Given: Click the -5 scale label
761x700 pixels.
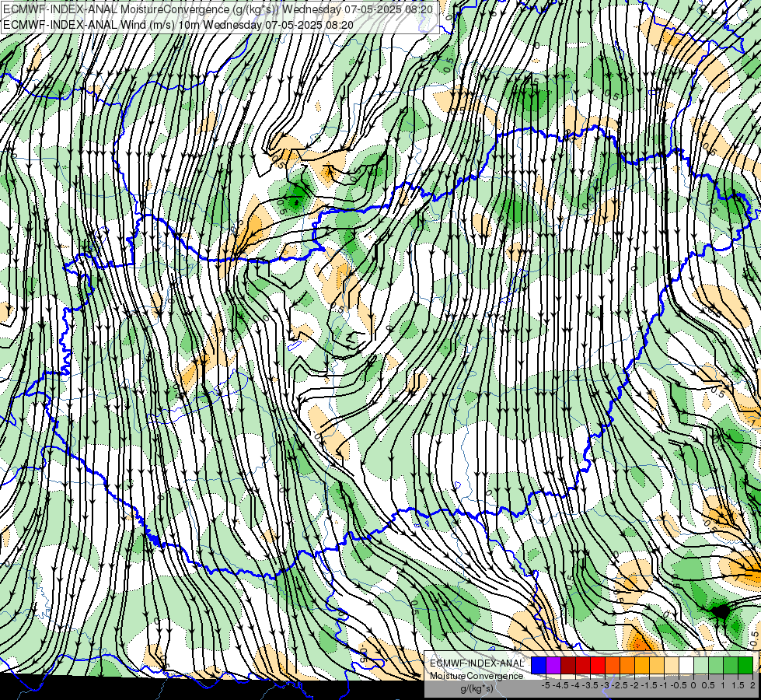Looking at the screenshot, I should click(x=546, y=685).
